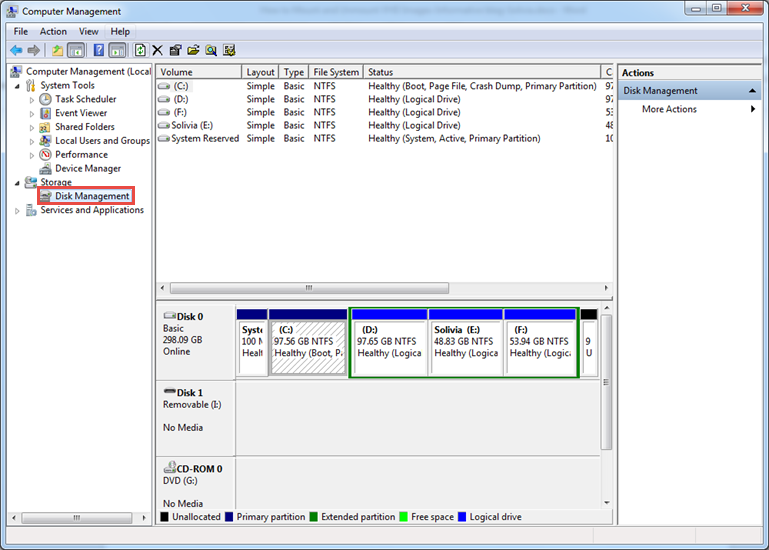Screen dimensions: 769x550
Task: Click the magnifier Explore toolbar icon
Action: coord(211,50)
